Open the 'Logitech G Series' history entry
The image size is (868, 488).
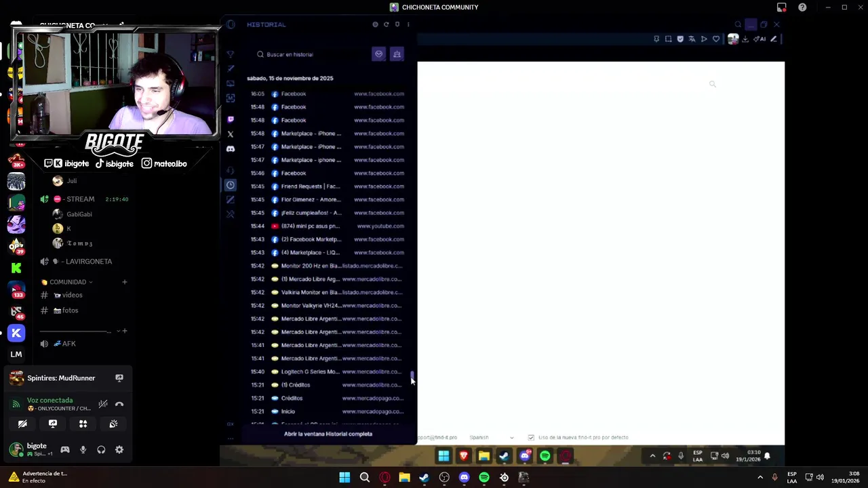tap(328, 371)
